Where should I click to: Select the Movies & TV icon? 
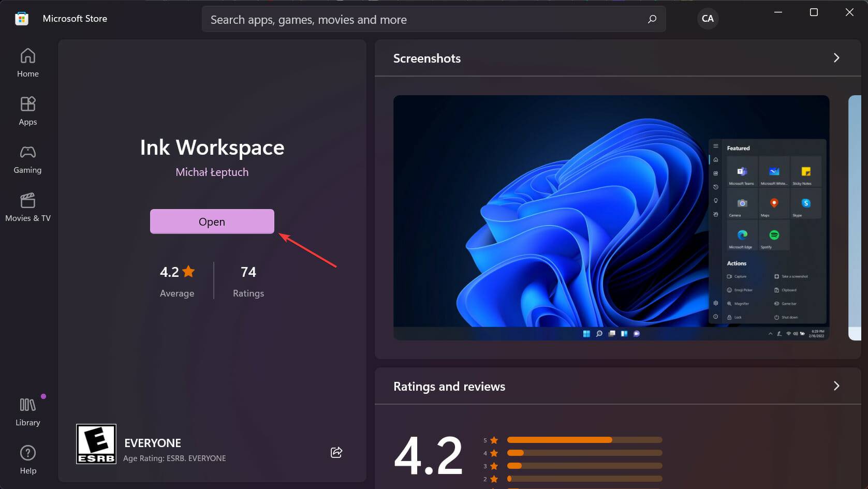27,206
